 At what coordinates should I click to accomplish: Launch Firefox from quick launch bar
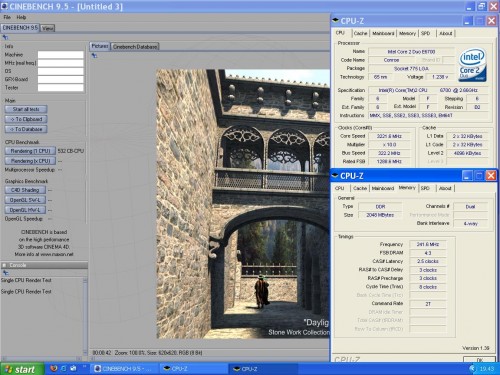coord(54,368)
